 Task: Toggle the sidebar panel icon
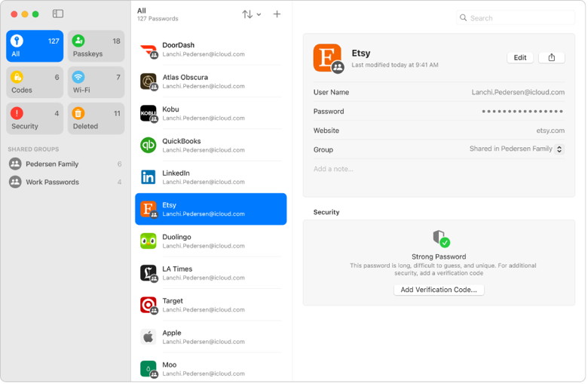point(58,14)
